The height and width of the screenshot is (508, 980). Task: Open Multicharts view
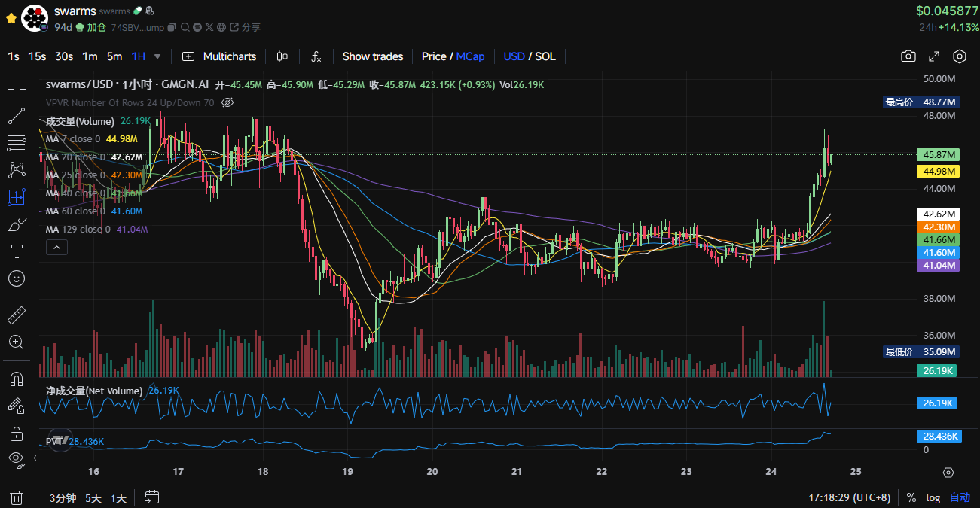(x=219, y=56)
